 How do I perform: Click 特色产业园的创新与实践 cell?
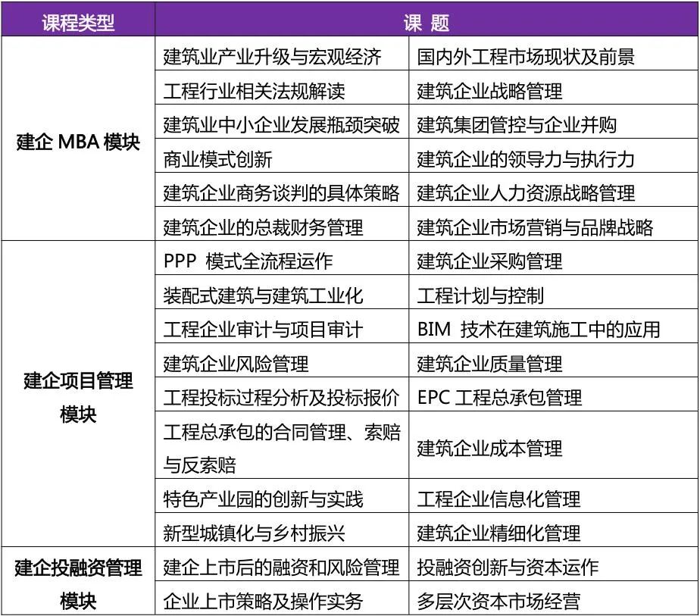282,496
